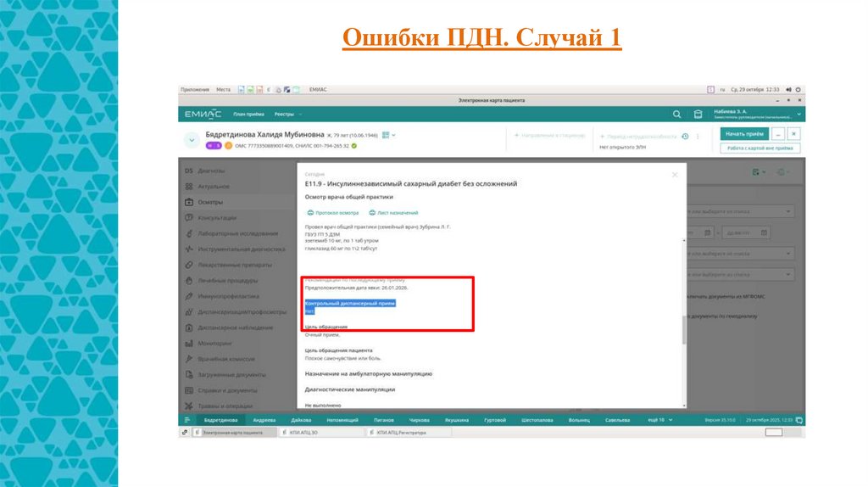Click the orange patient status badge

[x=228, y=146]
